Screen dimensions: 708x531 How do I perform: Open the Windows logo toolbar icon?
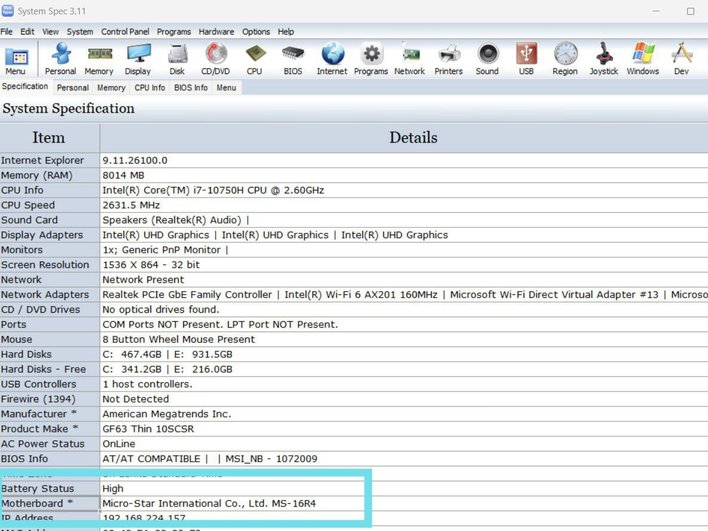(643, 59)
